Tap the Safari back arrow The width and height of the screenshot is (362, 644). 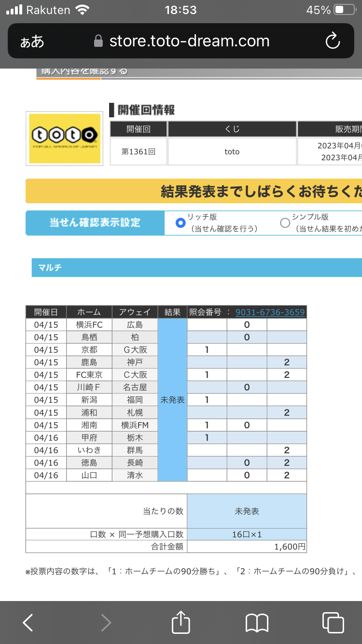coord(28,622)
